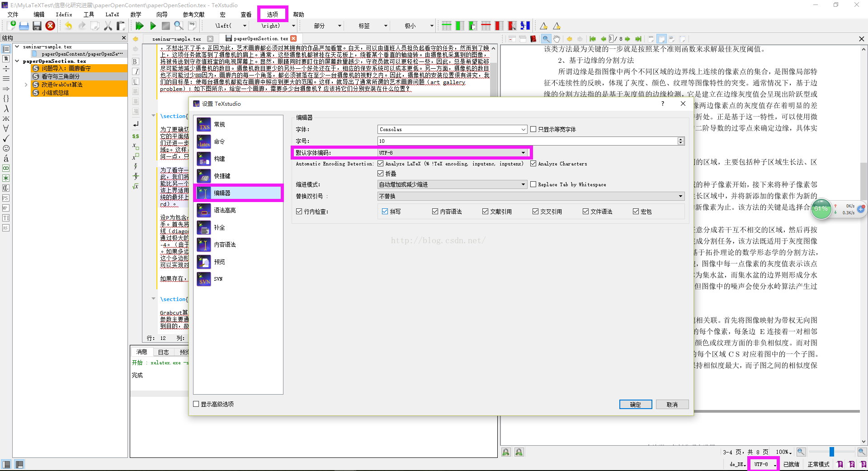Select 问题导入：画廊看守 in structure tree

(79, 68)
